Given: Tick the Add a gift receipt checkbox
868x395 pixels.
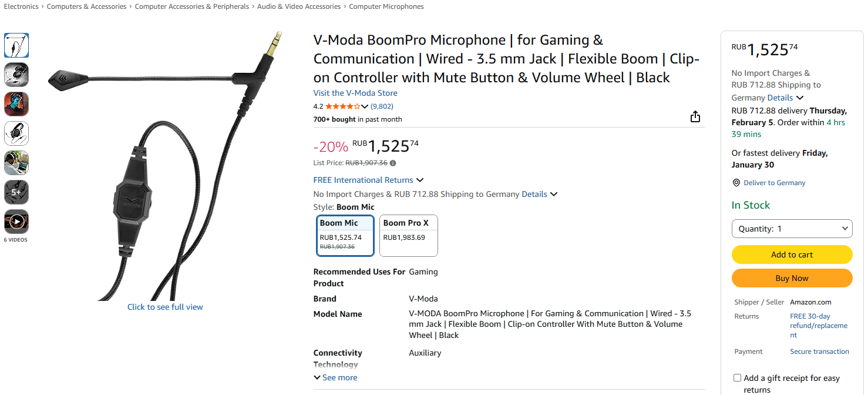Looking at the screenshot, I should coord(737,378).
